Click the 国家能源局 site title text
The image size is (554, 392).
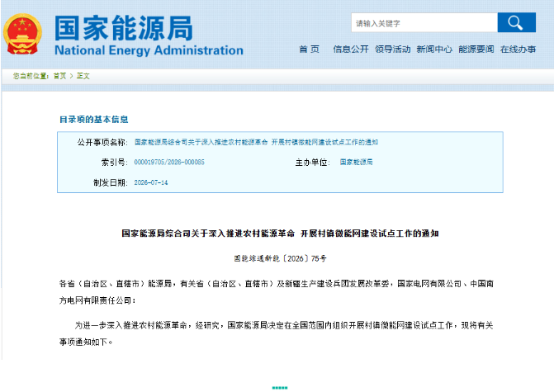(124, 28)
